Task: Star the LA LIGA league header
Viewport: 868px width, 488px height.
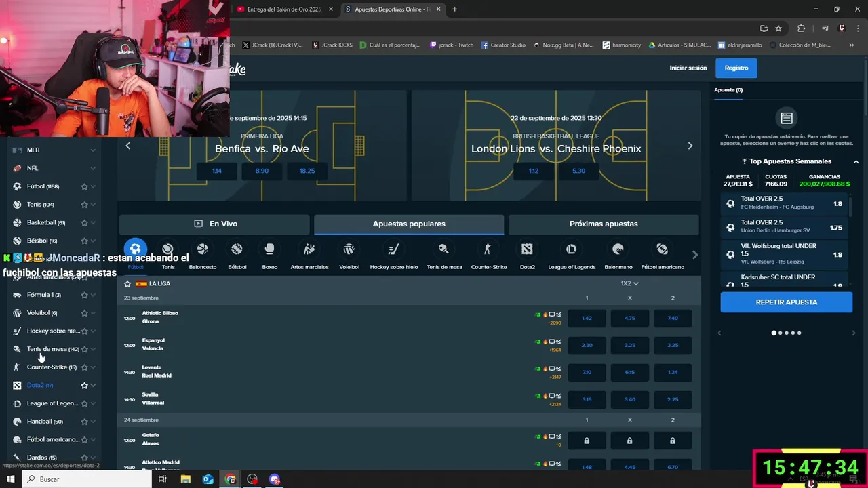Action: [x=127, y=284]
